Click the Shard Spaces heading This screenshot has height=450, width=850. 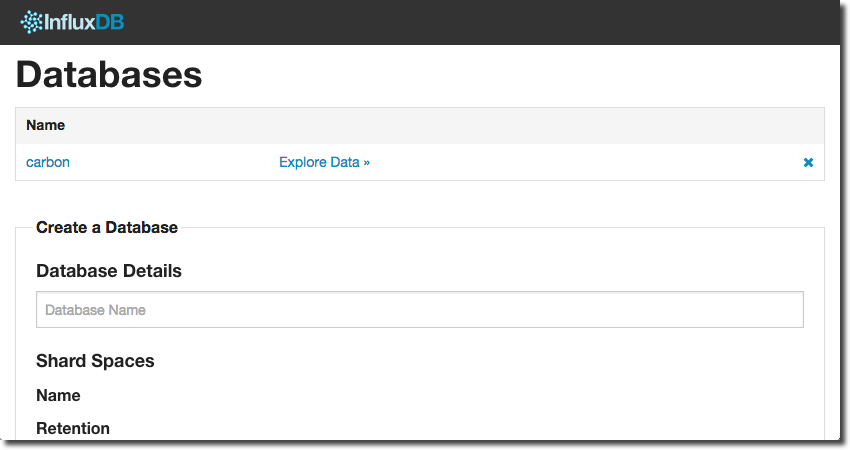(x=95, y=361)
